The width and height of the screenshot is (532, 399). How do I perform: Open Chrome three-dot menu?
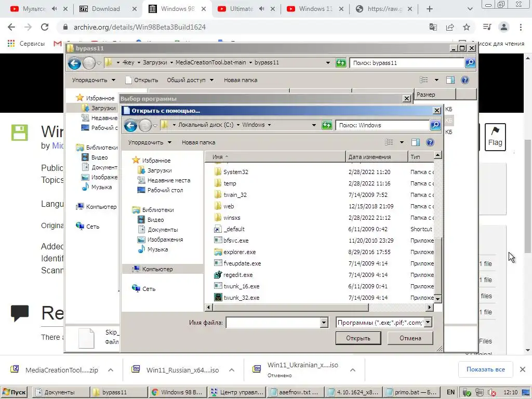521,27
